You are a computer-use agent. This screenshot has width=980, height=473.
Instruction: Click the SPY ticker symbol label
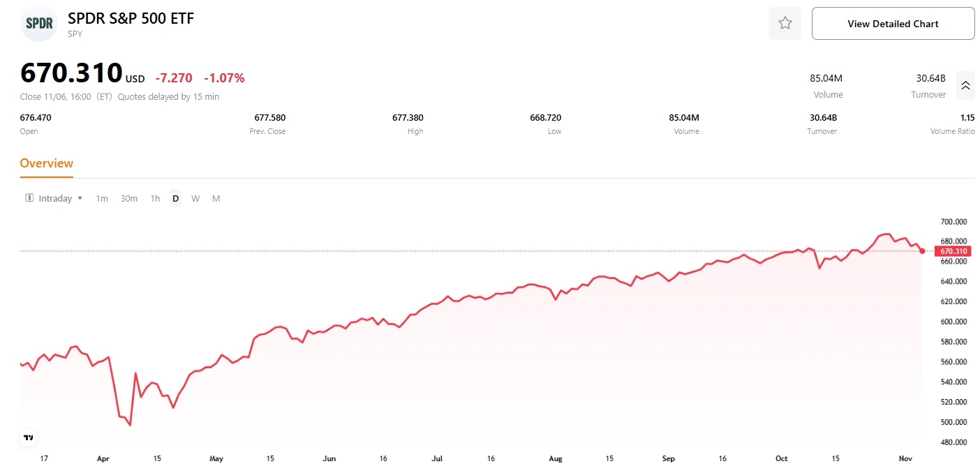tap(75, 33)
